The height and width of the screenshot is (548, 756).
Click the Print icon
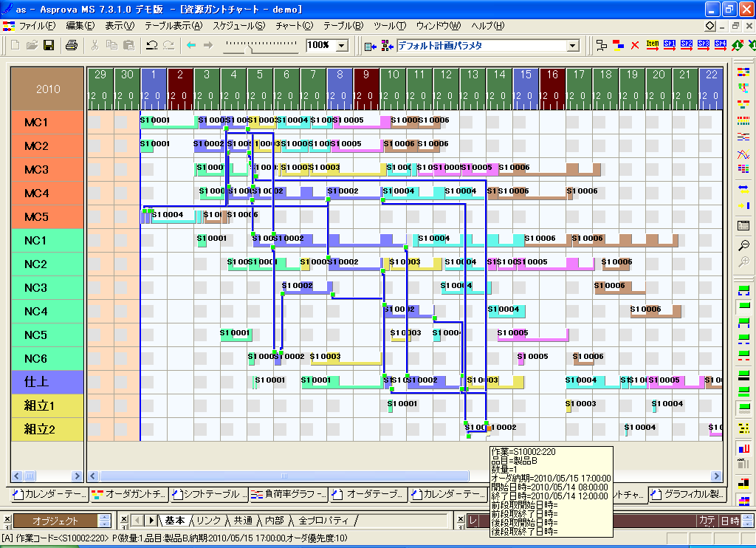[x=72, y=45]
